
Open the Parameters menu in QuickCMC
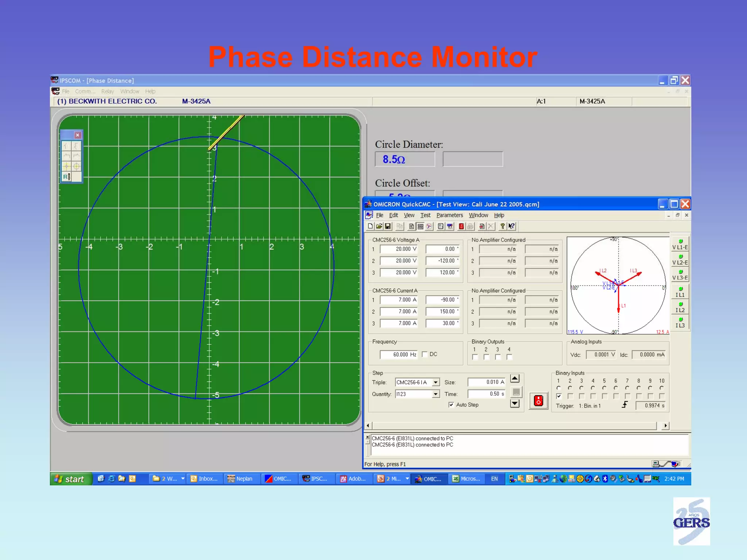pyautogui.click(x=450, y=215)
